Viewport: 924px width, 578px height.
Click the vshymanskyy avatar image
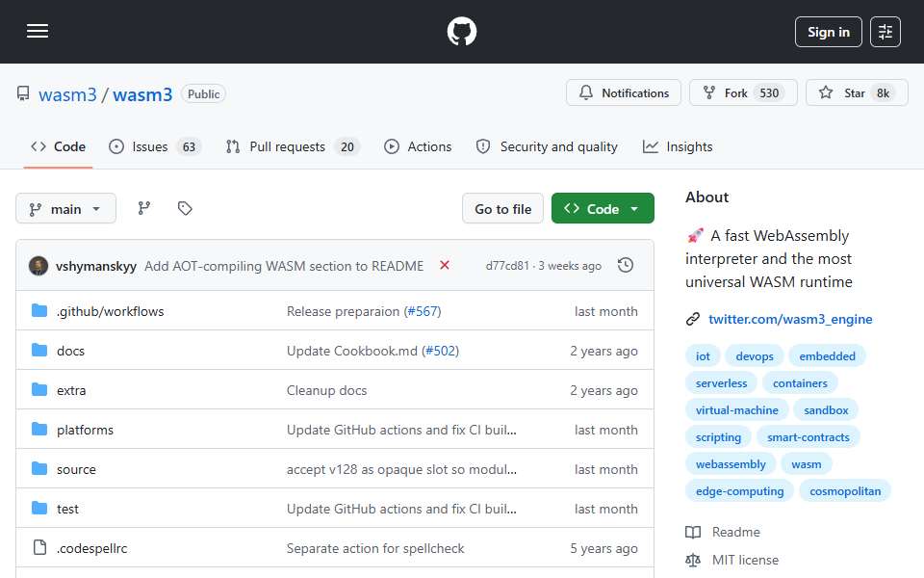click(x=38, y=266)
